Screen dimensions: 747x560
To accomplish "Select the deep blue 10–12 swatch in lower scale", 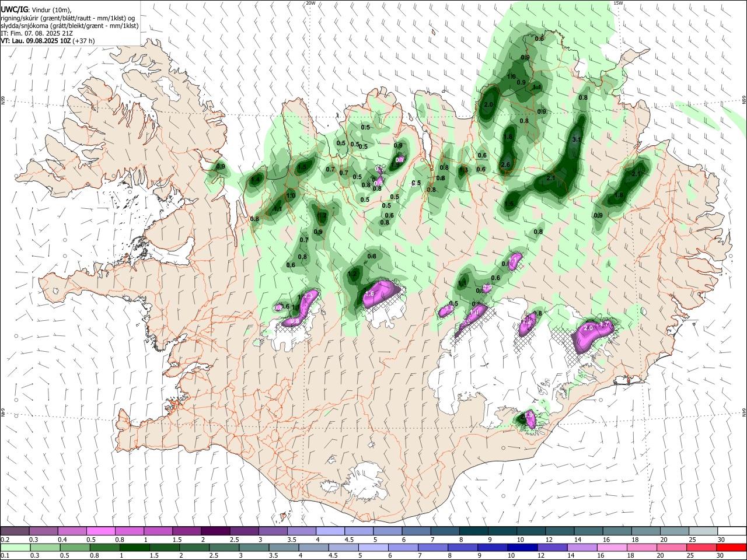I will [x=521, y=547].
